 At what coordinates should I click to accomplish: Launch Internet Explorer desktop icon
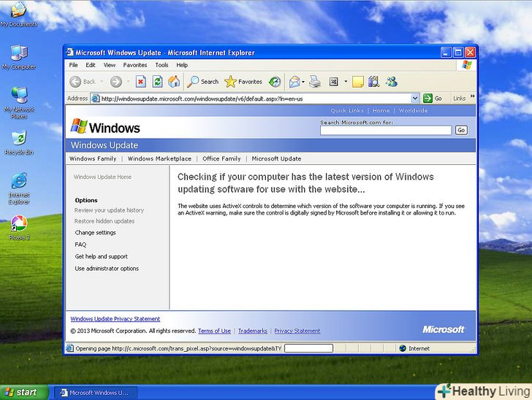[19, 188]
